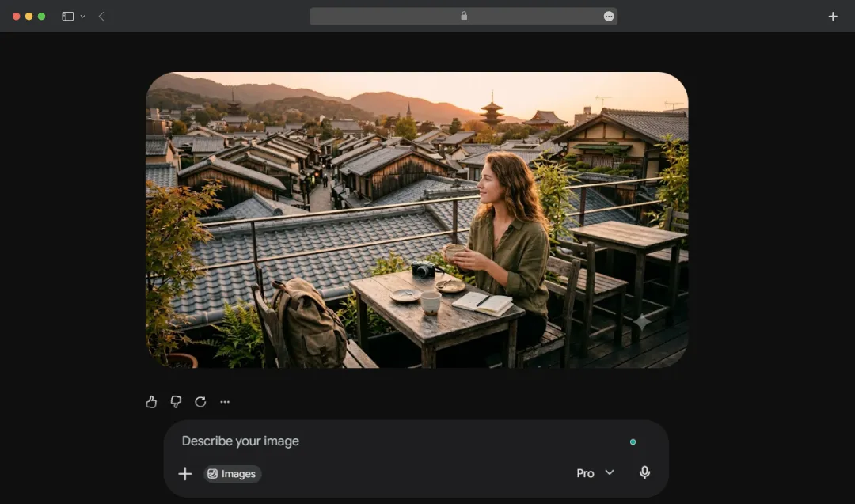
Task: Open a new tab with plus button
Action: coord(833,17)
